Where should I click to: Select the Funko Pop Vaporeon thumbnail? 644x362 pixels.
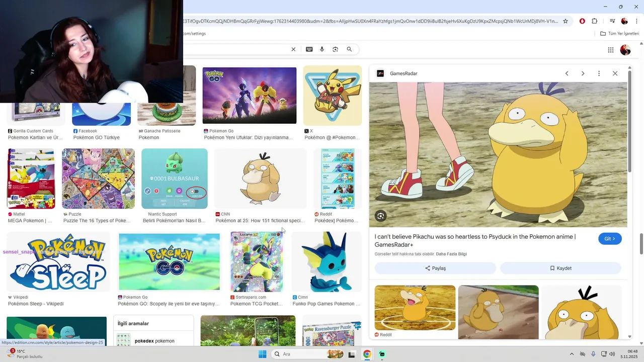pos(327,261)
